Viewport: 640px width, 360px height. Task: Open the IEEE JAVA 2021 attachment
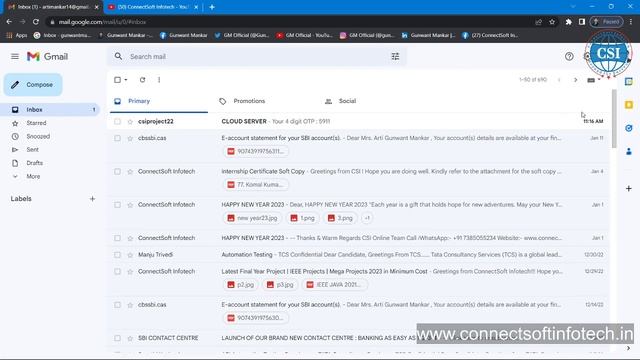(x=335, y=284)
